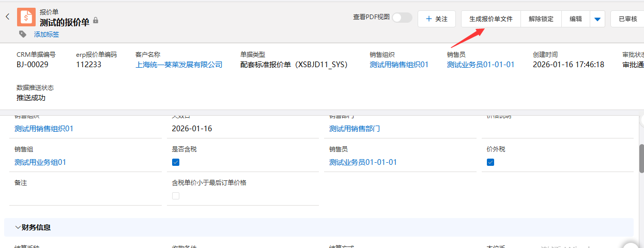Click the back arrow chevron

click(x=8, y=17)
